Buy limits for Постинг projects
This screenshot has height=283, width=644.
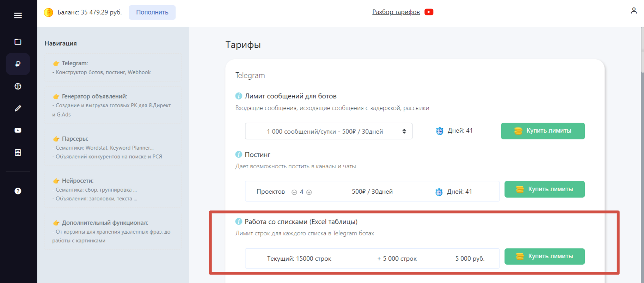click(545, 189)
